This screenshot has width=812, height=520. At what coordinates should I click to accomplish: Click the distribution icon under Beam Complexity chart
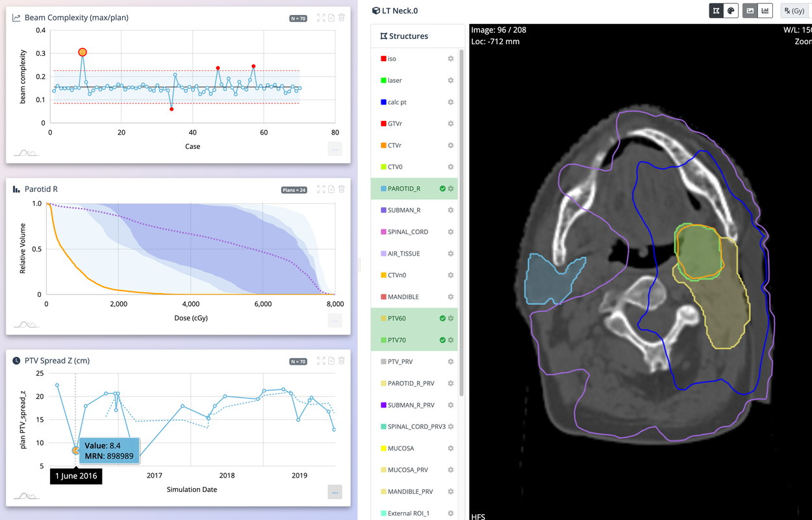pyautogui.click(x=27, y=153)
